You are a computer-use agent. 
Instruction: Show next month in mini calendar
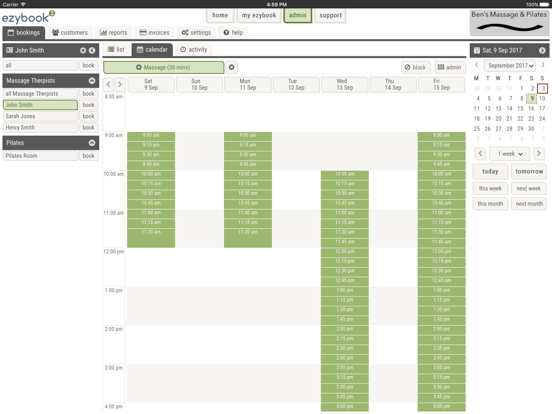[543, 65]
